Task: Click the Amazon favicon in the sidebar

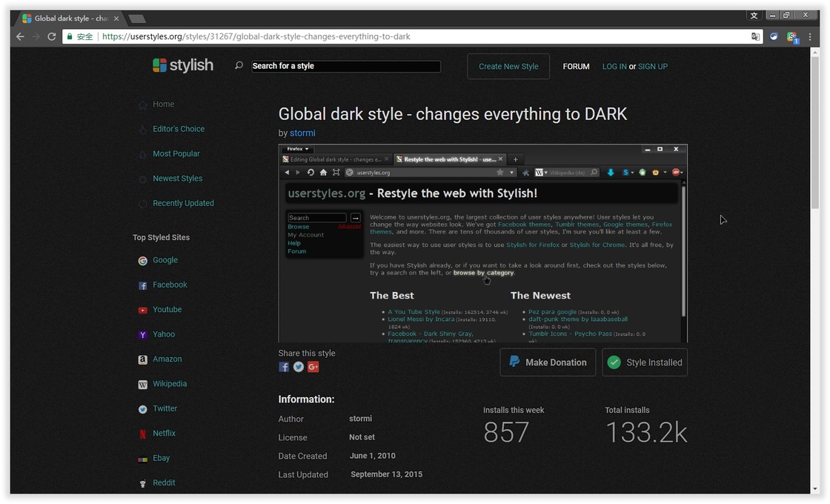Action: (x=142, y=359)
